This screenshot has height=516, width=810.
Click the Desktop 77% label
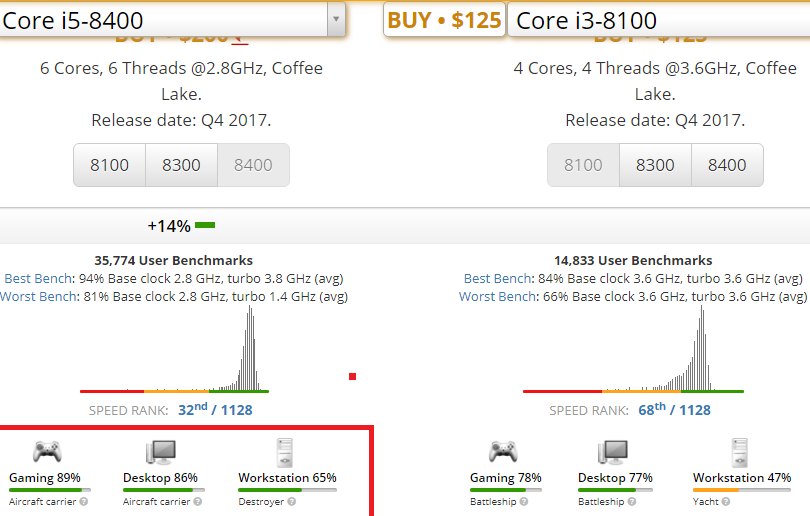(x=615, y=478)
